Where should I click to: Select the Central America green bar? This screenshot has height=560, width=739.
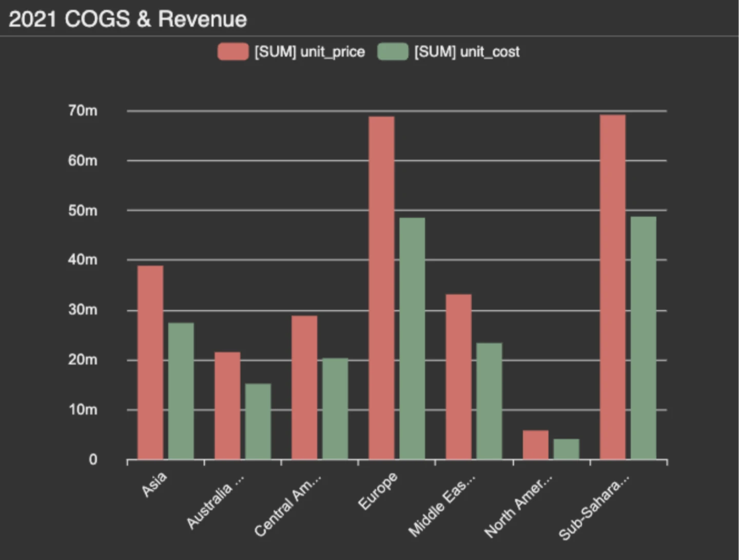point(335,409)
